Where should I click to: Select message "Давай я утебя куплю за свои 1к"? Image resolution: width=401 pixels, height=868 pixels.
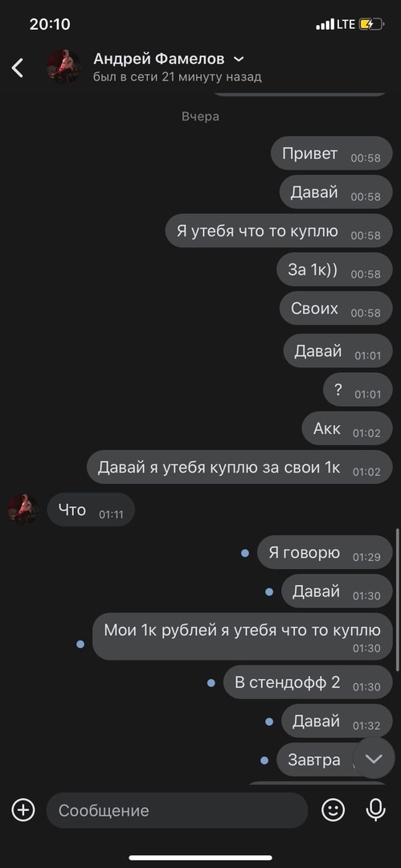pyautogui.click(x=239, y=467)
